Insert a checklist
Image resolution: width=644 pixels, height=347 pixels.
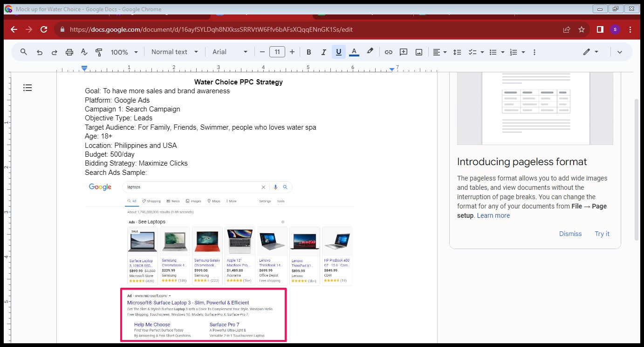click(473, 52)
